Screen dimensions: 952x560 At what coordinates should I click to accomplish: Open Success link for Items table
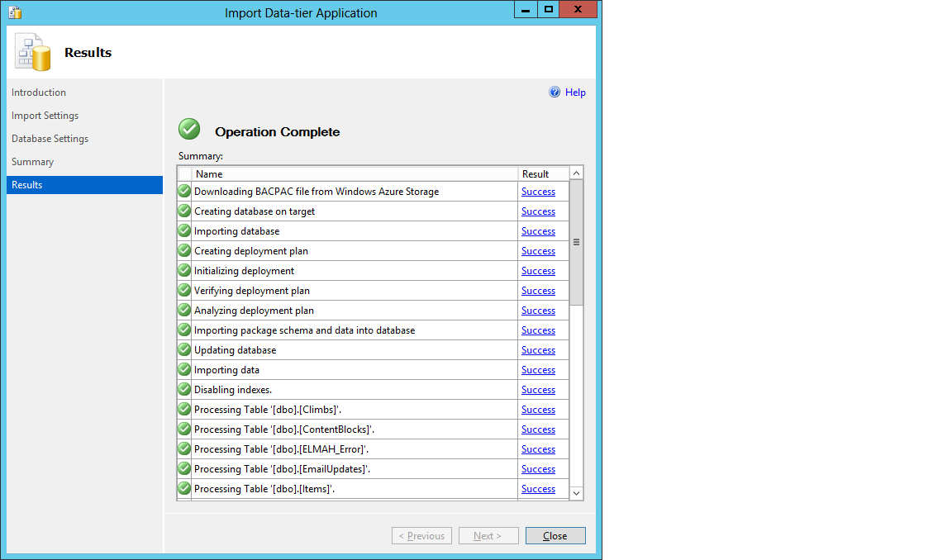click(538, 489)
